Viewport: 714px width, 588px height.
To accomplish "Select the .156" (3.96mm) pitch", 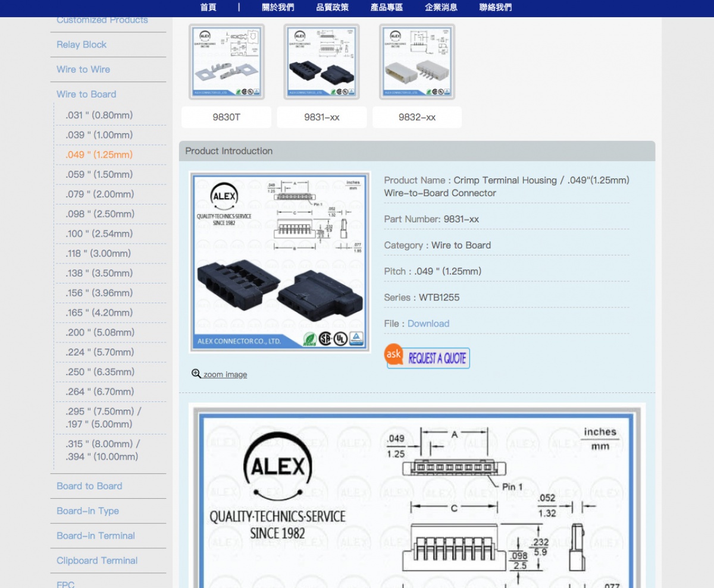I will tap(99, 293).
